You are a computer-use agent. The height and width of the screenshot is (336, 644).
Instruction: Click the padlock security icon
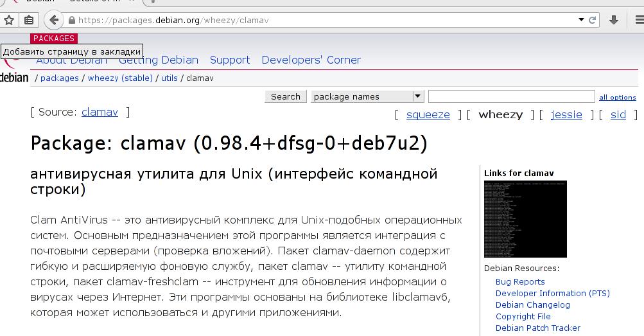click(72, 20)
